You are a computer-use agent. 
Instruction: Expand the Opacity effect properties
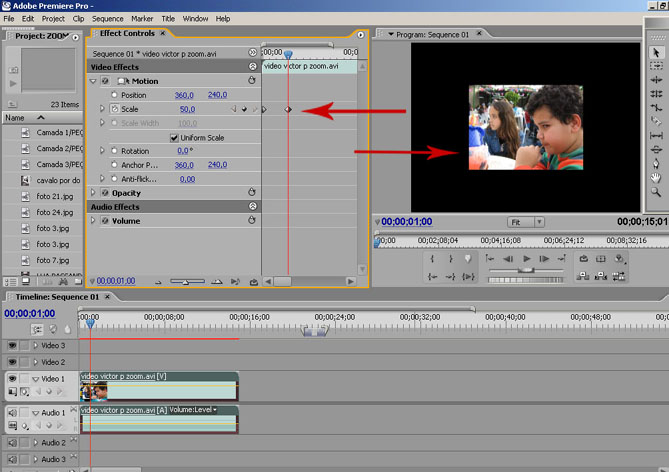[x=94, y=192]
